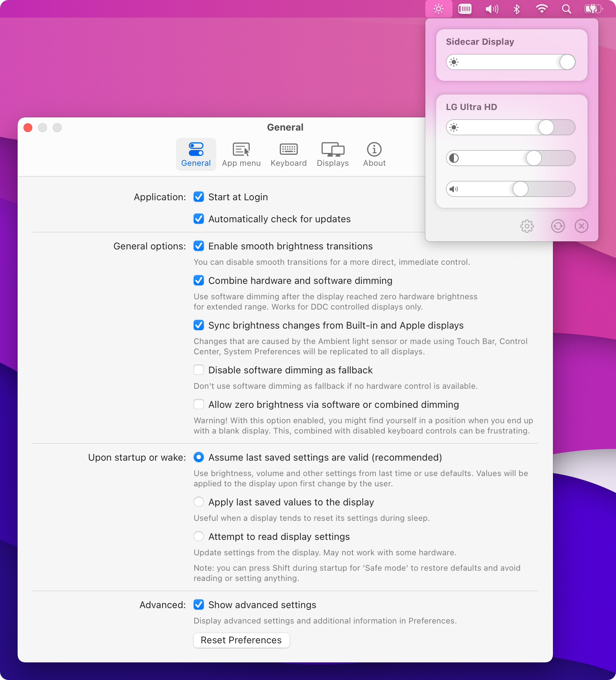Disable Sync brightness changes from Apple displays

point(198,325)
